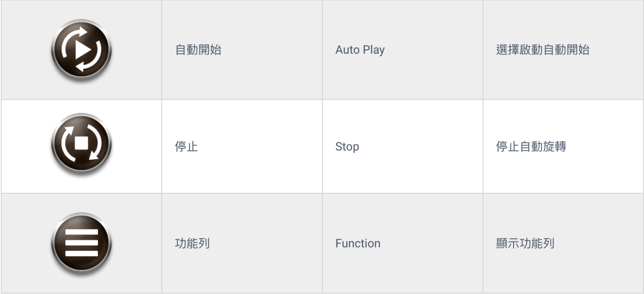The image size is (644, 294).
Task: Open the Function hamburger menu icon
Action: point(81,243)
